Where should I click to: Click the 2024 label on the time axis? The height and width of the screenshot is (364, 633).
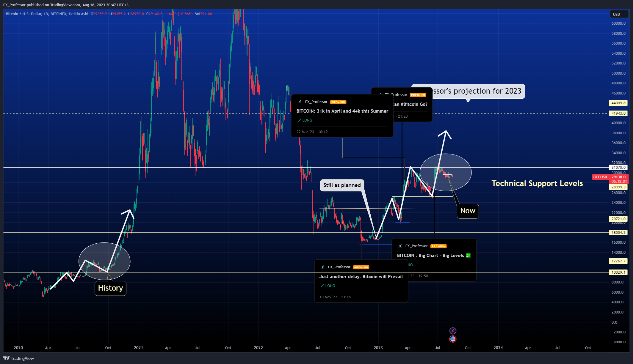pos(498,348)
